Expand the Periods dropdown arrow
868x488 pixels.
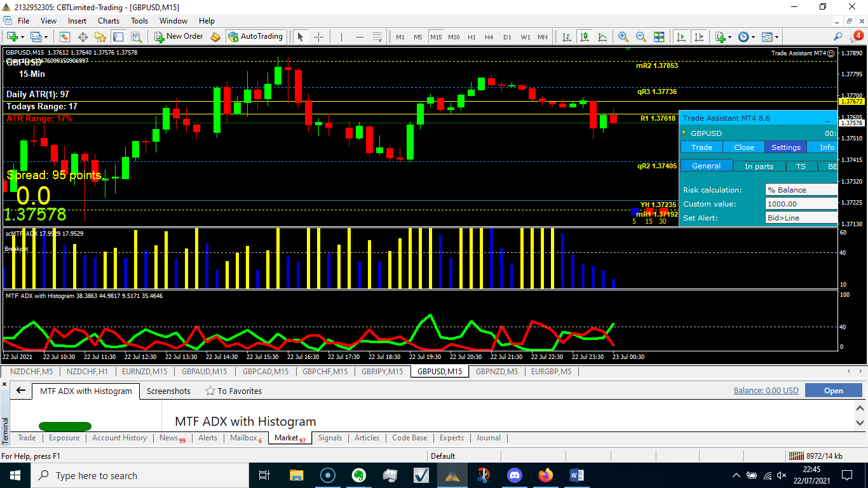coord(754,37)
